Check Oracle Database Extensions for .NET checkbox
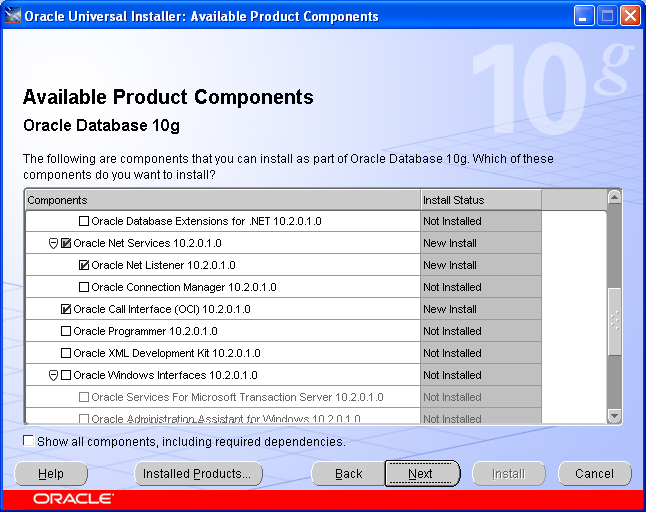 coord(84,221)
